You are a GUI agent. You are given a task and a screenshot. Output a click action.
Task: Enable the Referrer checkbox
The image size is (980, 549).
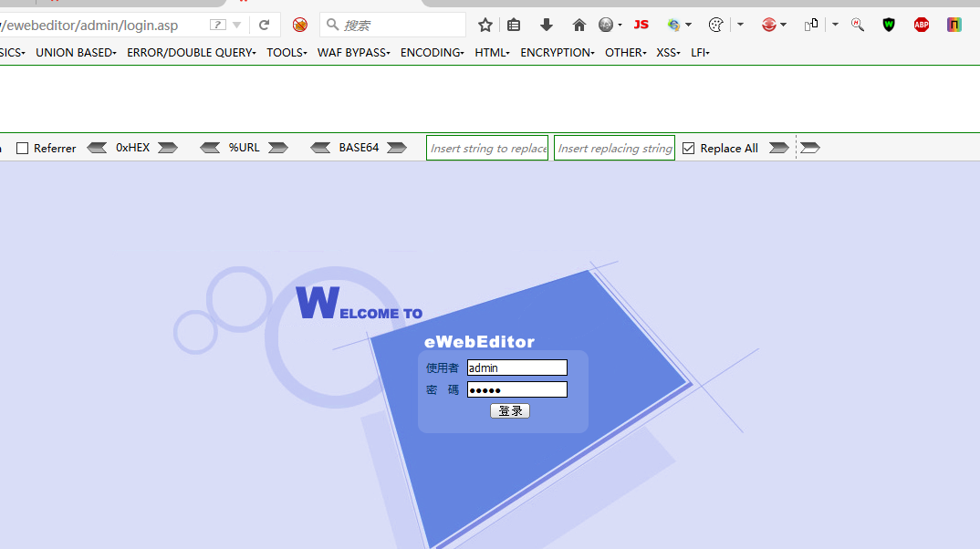pyautogui.click(x=23, y=148)
